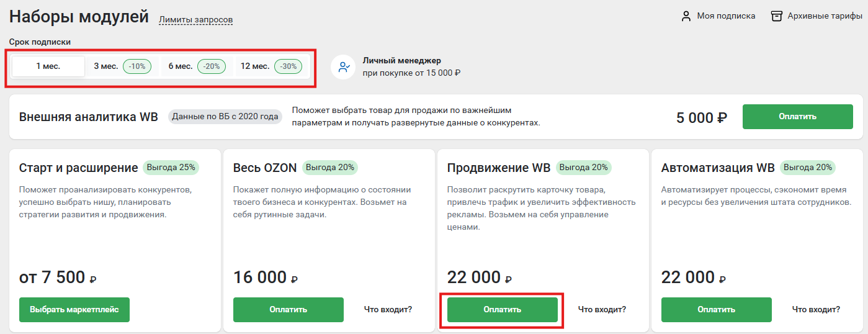
Task: Switch subscription period to 3 мес.
Action: (122, 66)
